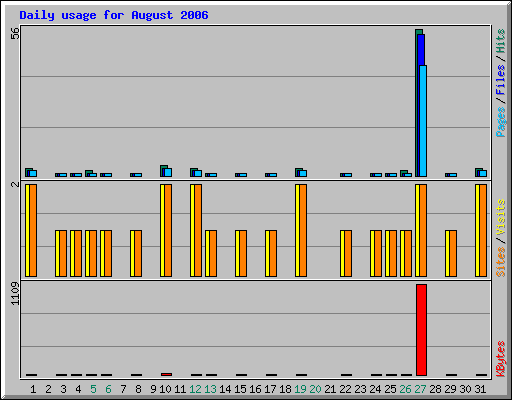Click the 'Sites' legend label

[501, 262]
